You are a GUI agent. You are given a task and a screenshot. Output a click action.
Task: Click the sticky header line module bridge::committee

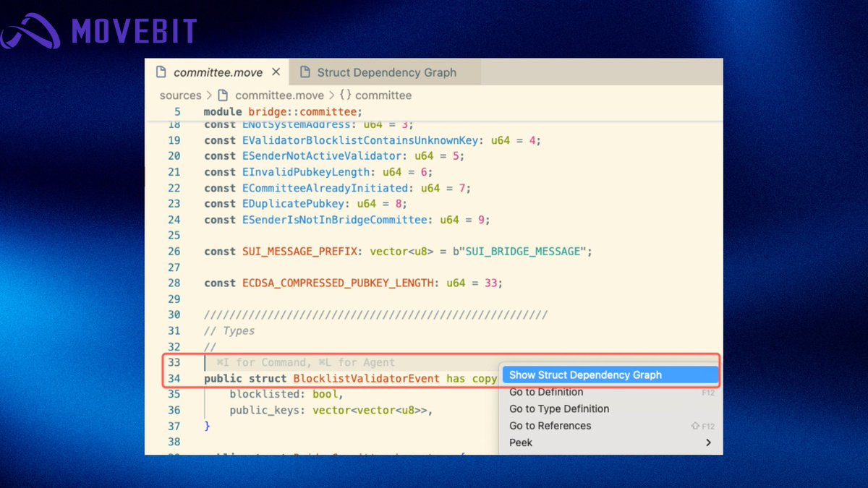point(282,111)
